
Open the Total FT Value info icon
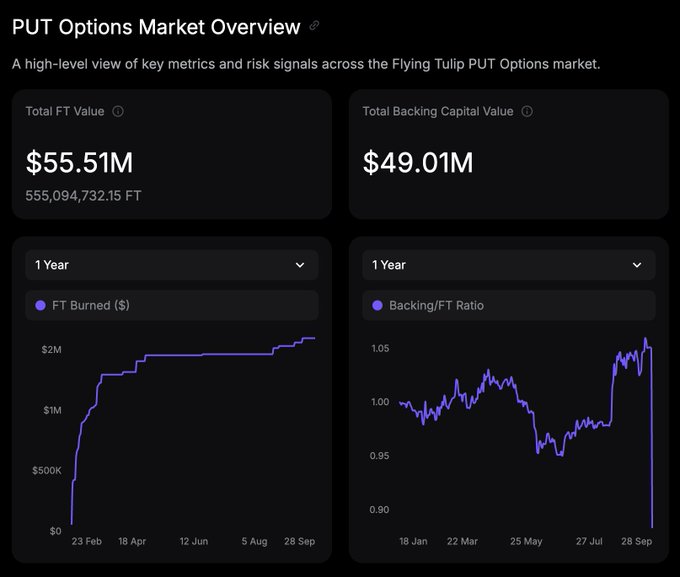click(x=118, y=111)
